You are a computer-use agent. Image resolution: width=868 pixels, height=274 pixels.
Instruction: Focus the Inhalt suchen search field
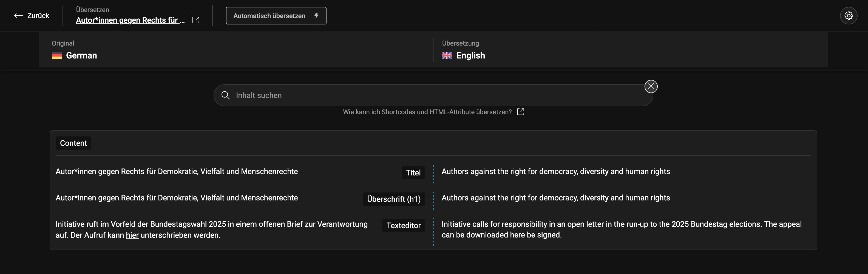pyautogui.click(x=431, y=96)
